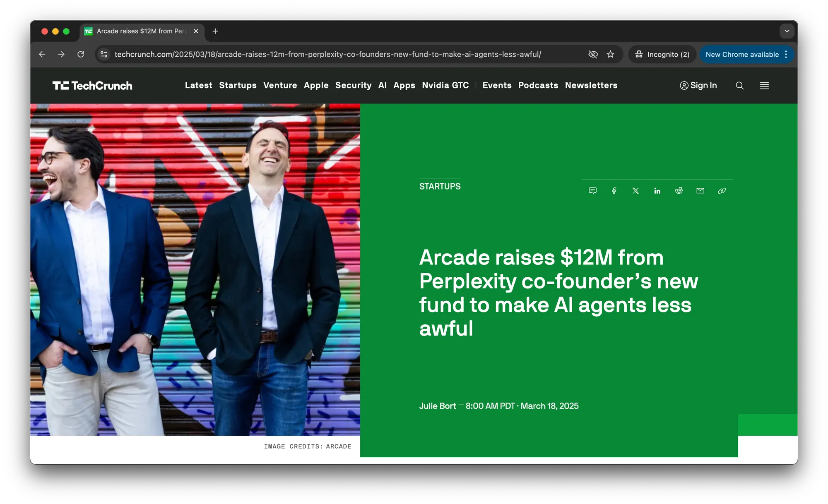Open the article comments
This screenshot has height=504, width=828.
point(593,191)
